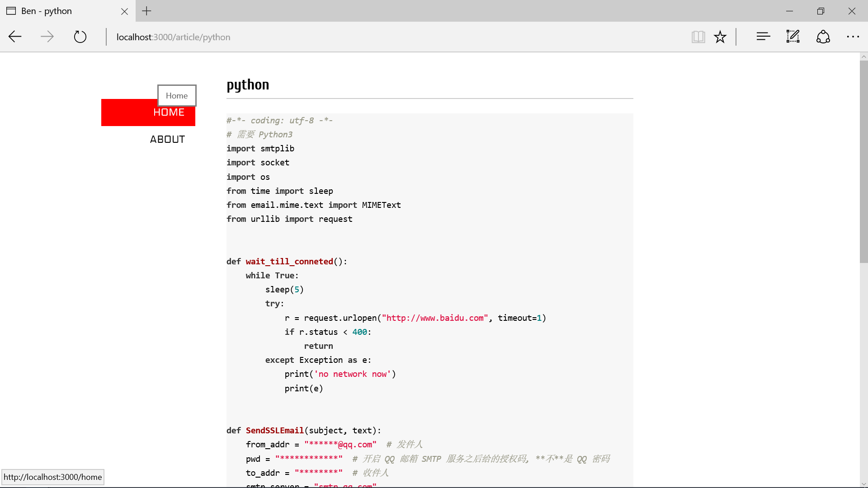This screenshot has height=488, width=868.
Task: Go back using the browser back arrow
Action: tap(15, 37)
